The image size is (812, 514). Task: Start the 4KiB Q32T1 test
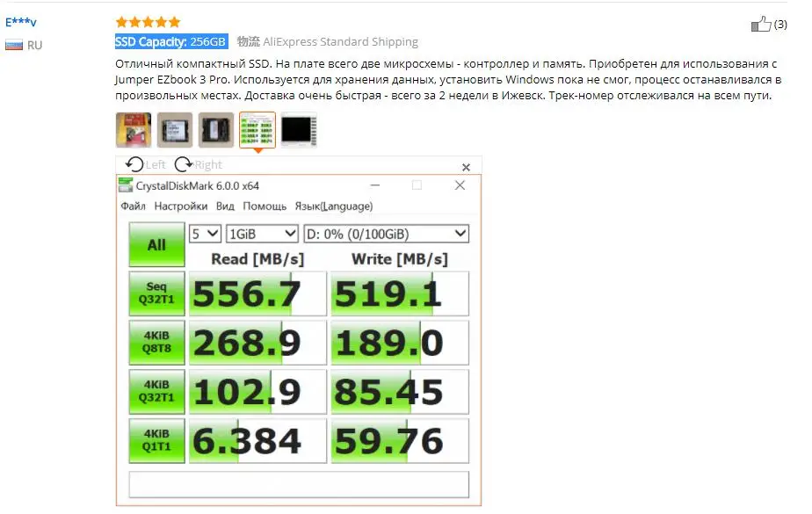157,391
